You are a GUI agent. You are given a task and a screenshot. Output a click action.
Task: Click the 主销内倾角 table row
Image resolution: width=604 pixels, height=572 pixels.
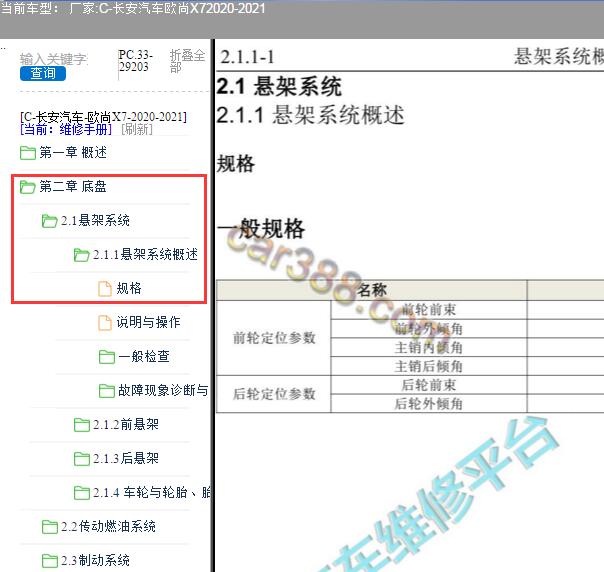pyautogui.click(x=428, y=347)
